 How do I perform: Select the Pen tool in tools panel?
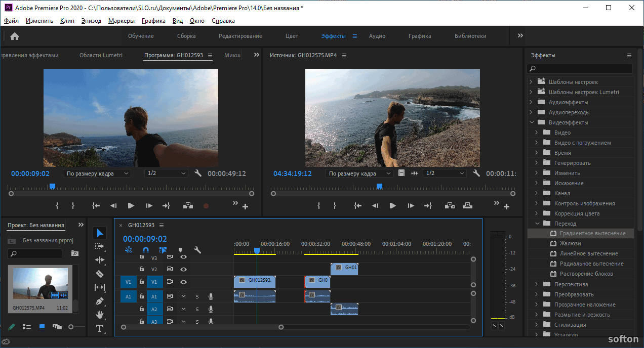100,301
